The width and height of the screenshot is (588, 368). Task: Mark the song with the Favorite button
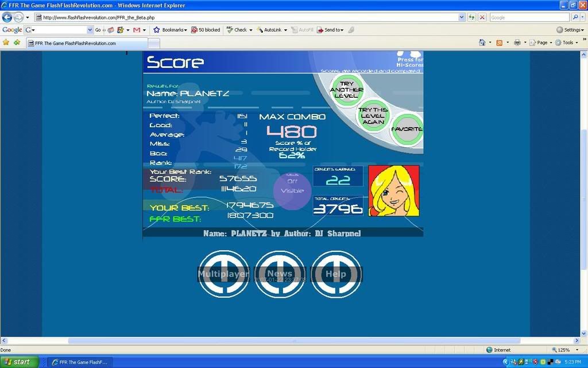point(407,129)
